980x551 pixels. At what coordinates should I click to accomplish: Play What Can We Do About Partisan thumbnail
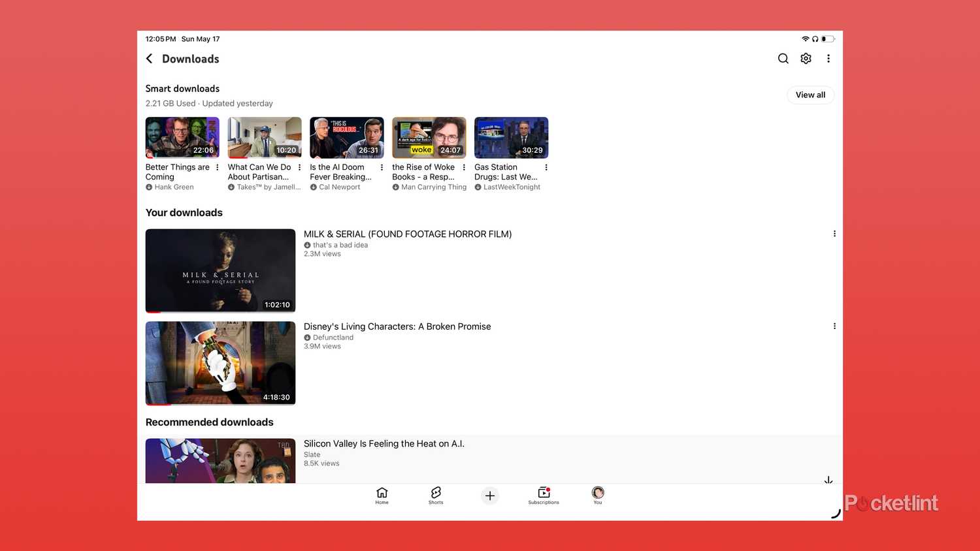click(x=265, y=138)
